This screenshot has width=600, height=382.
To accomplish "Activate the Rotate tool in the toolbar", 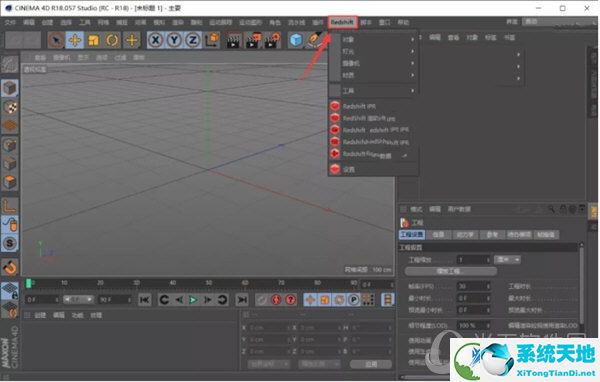I will [112, 40].
